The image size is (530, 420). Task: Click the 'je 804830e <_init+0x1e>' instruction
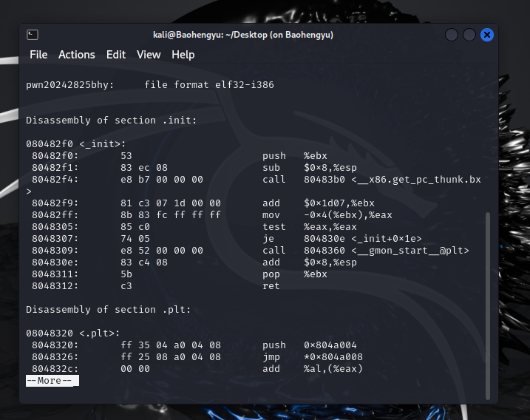click(x=342, y=239)
